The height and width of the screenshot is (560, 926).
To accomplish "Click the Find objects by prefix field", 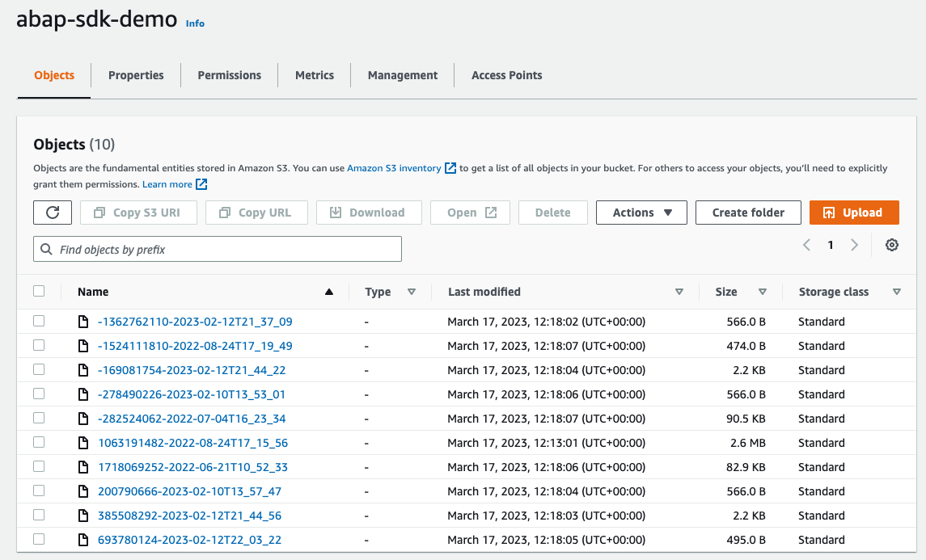I will coord(217,248).
